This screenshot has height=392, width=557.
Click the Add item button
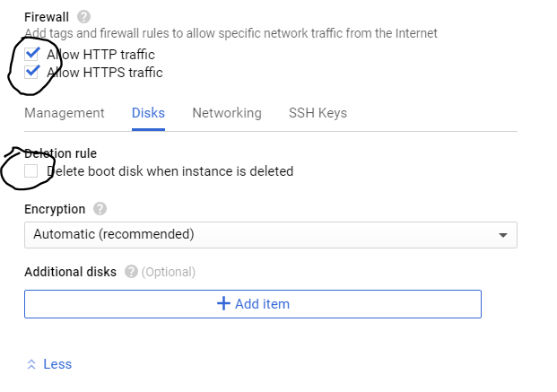click(253, 303)
